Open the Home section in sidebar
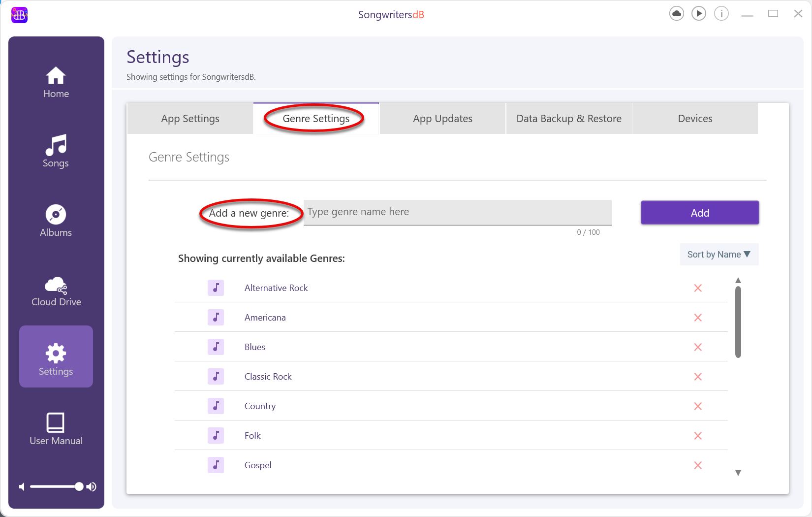The height and width of the screenshot is (517, 812). pos(56,82)
